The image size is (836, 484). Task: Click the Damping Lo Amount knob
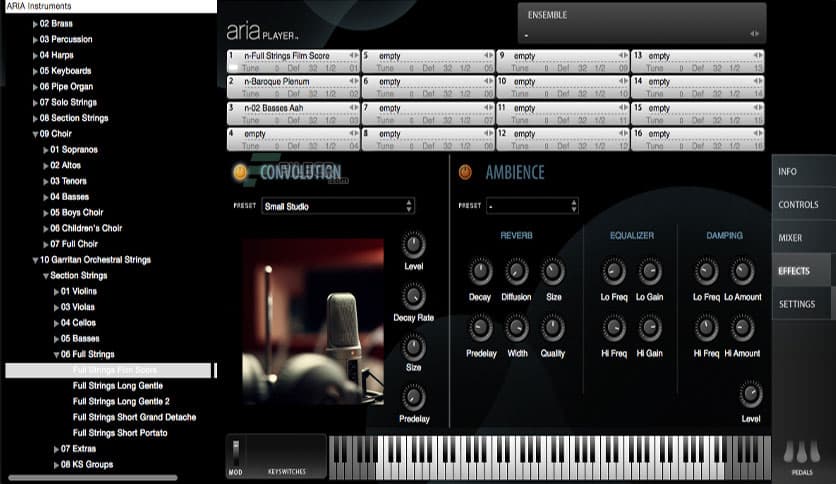[742, 271]
